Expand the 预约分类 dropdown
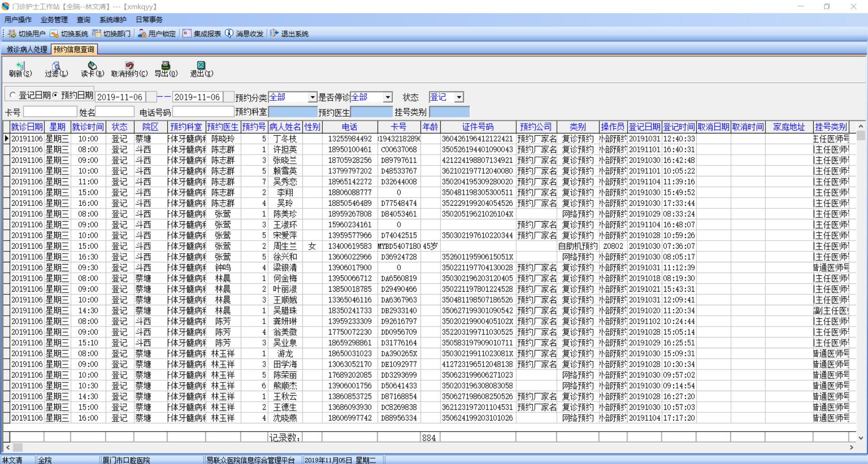The width and height of the screenshot is (868, 464). pos(312,97)
